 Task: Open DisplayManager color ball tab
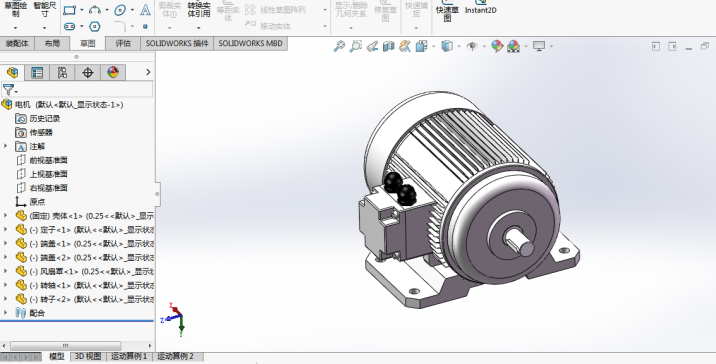(x=113, y=72)
